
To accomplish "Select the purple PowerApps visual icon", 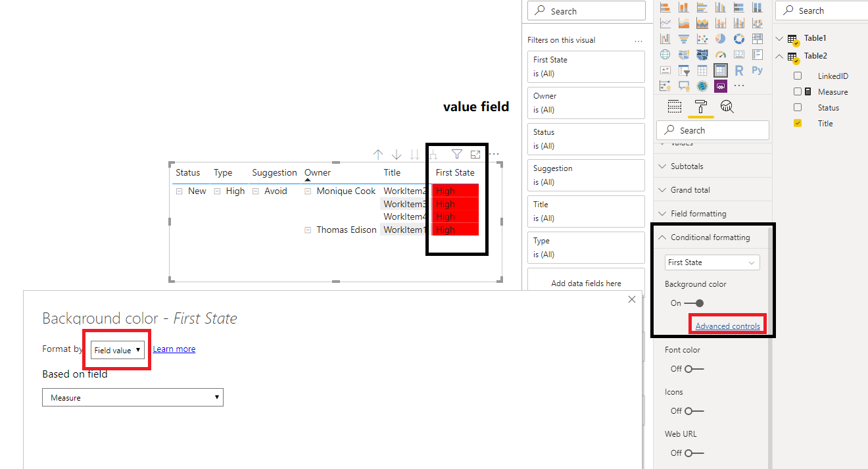I will 721,86.
